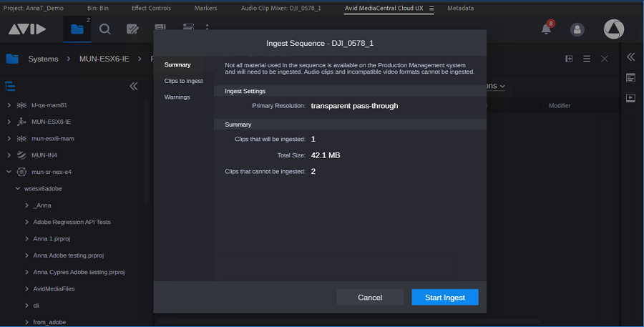This screenshot has height=327, width=644.
Task: Open Cloud UX panel menu icon
Action: 431,8
